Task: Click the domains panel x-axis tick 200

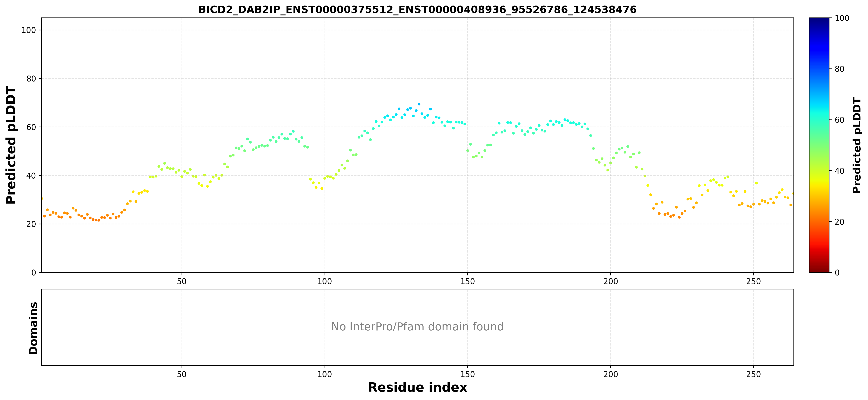Action: pos(610,374)
